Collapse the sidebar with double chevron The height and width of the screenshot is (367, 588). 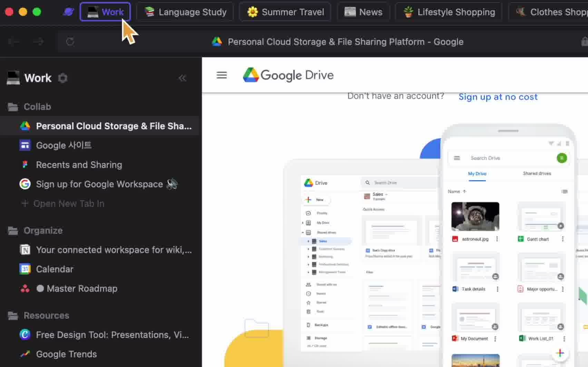click(x=182, y=78)
